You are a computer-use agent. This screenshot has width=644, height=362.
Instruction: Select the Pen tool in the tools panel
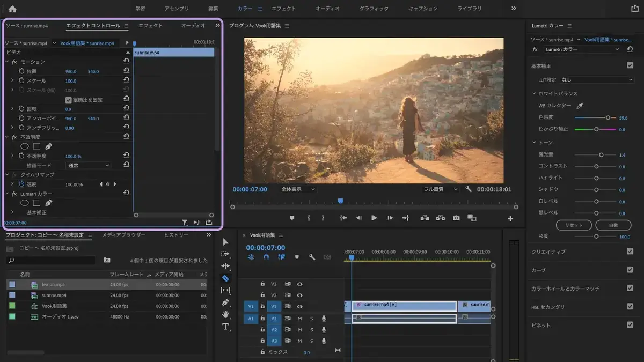[225, 302]
